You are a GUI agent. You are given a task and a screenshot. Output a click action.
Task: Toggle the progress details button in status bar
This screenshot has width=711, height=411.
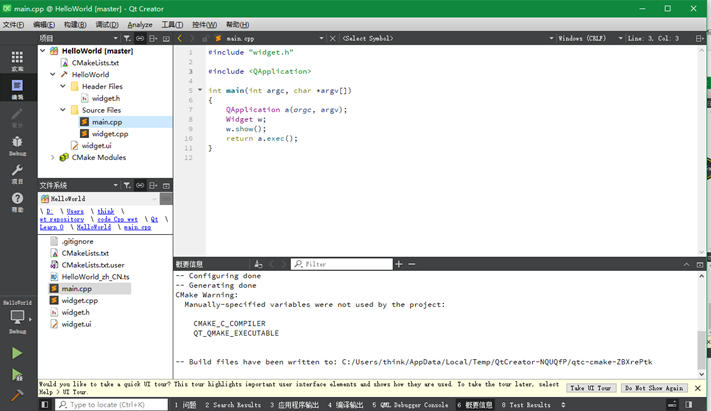[x=672, y=404]
